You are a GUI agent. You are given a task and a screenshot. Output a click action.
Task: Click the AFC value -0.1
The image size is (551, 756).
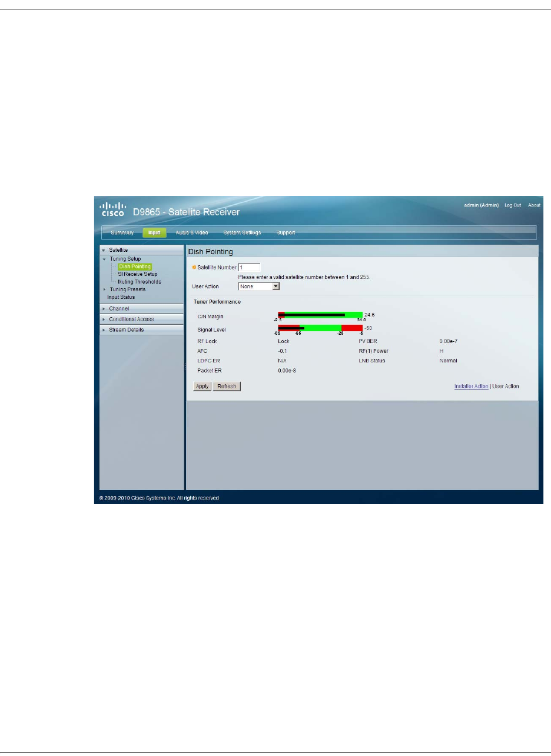tap(282, 351)
